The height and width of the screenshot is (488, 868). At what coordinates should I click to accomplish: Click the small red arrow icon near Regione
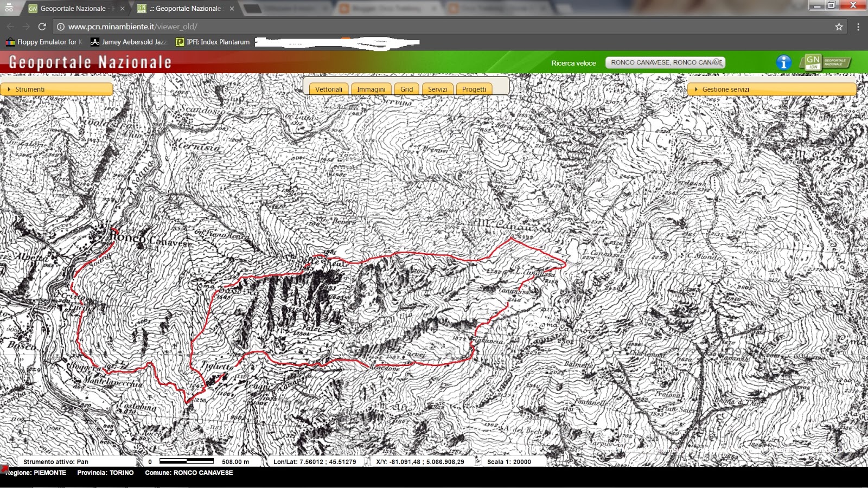[4, 469]
